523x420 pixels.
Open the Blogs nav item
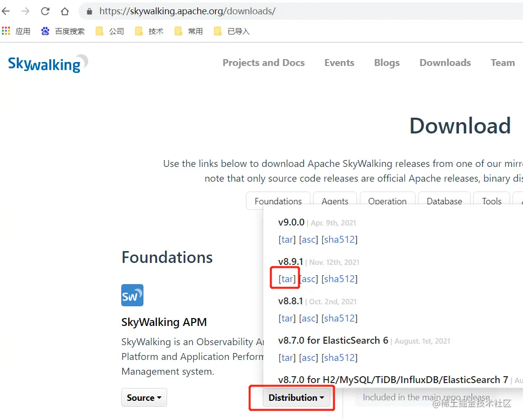click(x=386, y=63)
